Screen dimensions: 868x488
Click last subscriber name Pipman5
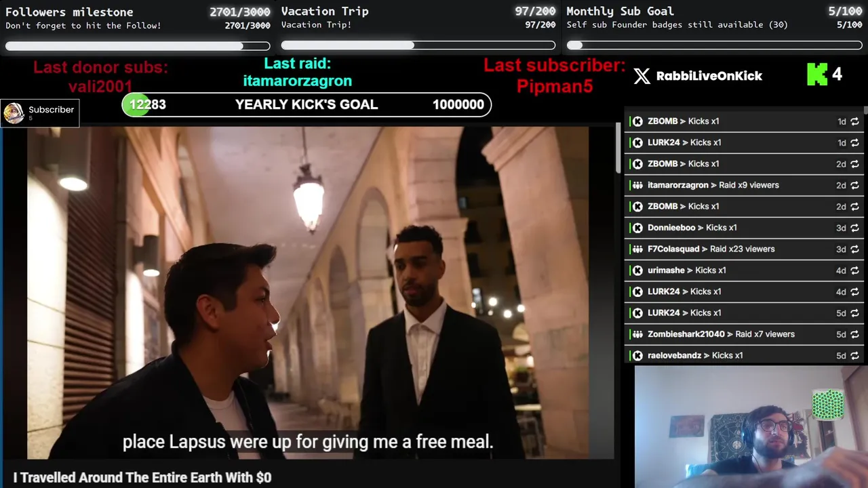[x=555, y=86]
